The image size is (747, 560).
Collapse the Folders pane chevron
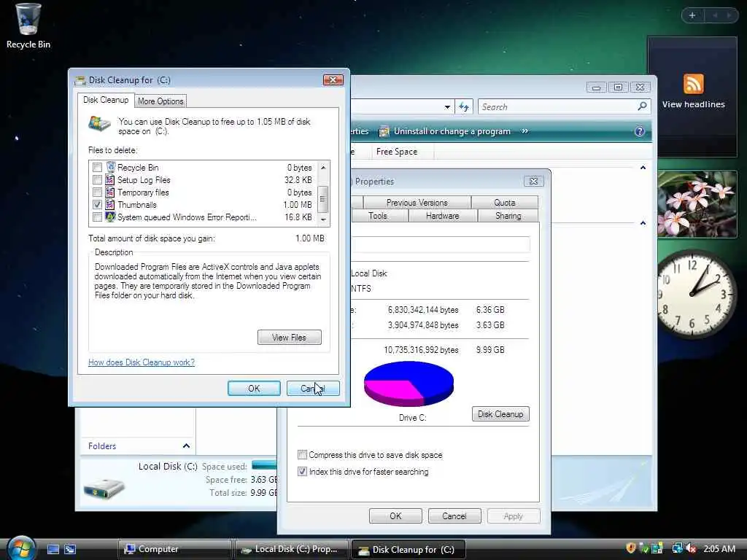186,446
